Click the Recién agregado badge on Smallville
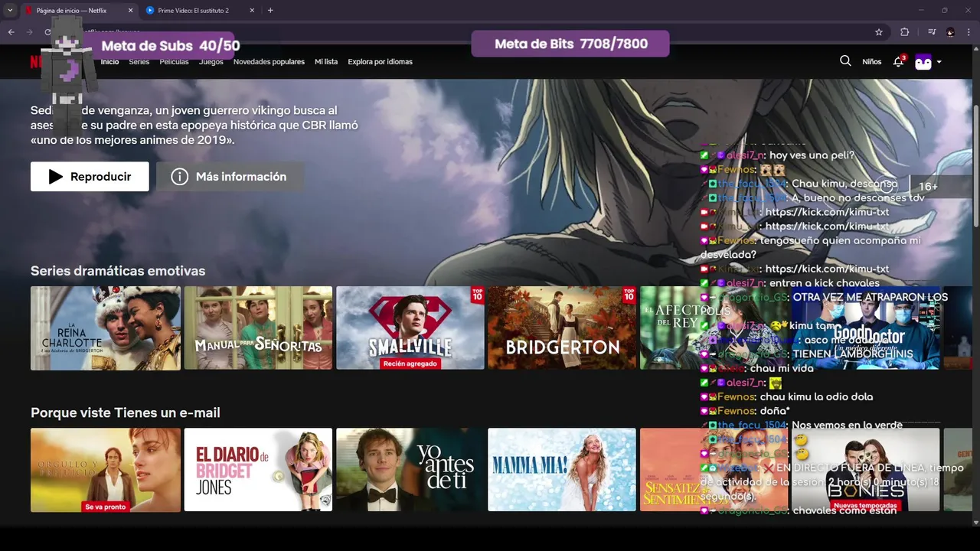The image size is (980, 551). pyautogui.click(x=410, y=364)
